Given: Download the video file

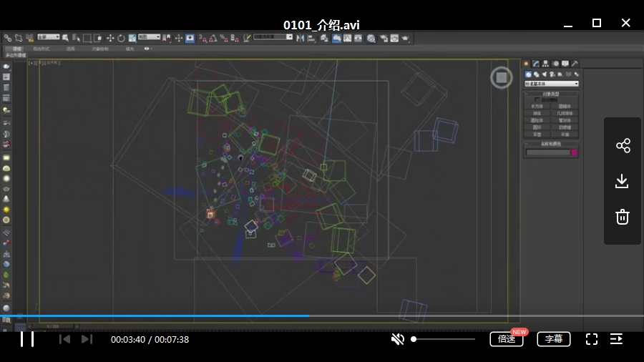Looking at the screenshot, I should [623, 181].
